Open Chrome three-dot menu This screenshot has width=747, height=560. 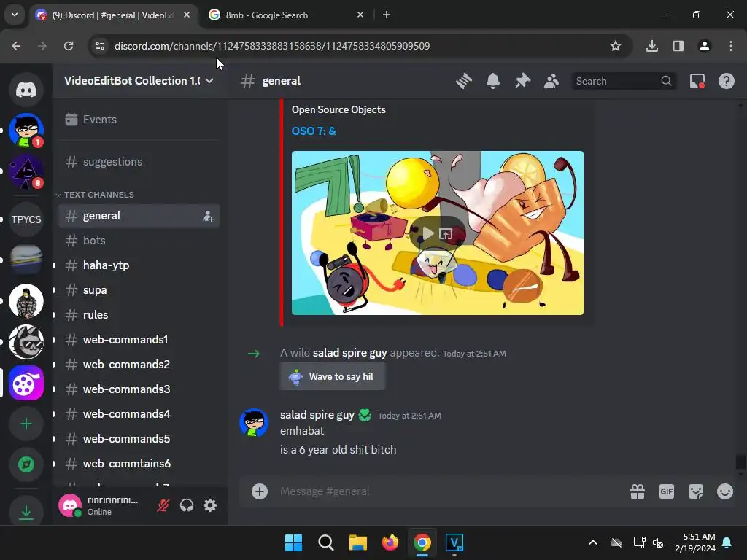[731, 46]
